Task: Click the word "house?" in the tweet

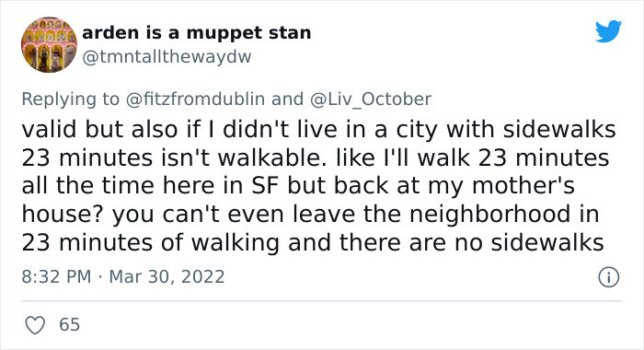Action: pos(63,215)
